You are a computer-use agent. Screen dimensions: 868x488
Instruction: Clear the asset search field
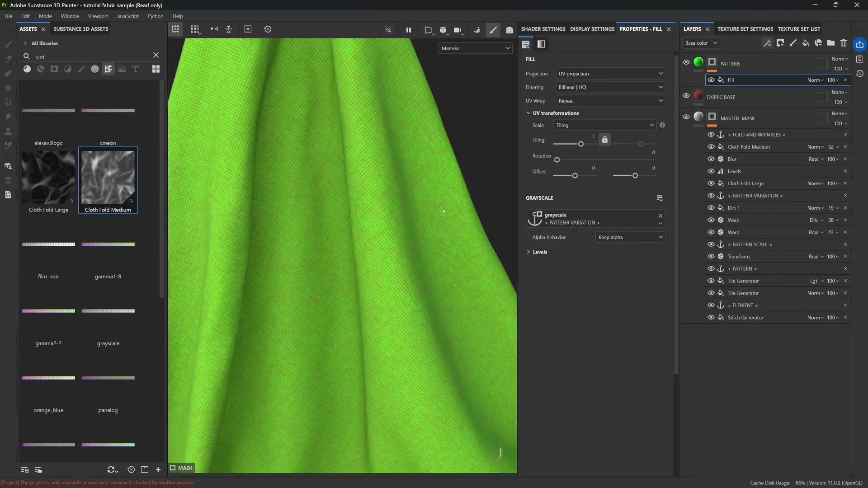click(156, 55)
